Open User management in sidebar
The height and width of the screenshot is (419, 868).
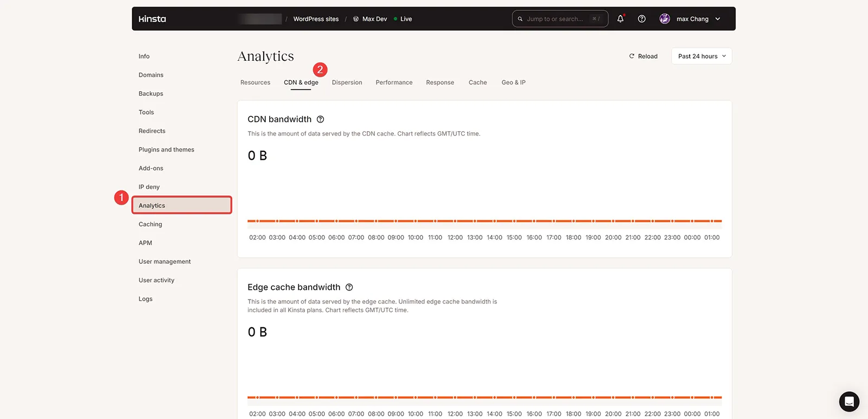[x=164, y=262]
